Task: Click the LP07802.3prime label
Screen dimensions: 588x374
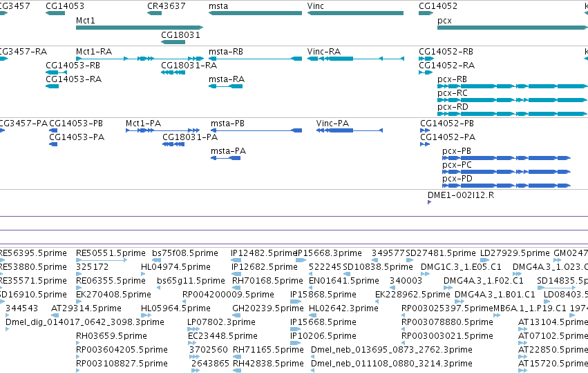Action: 221,322
